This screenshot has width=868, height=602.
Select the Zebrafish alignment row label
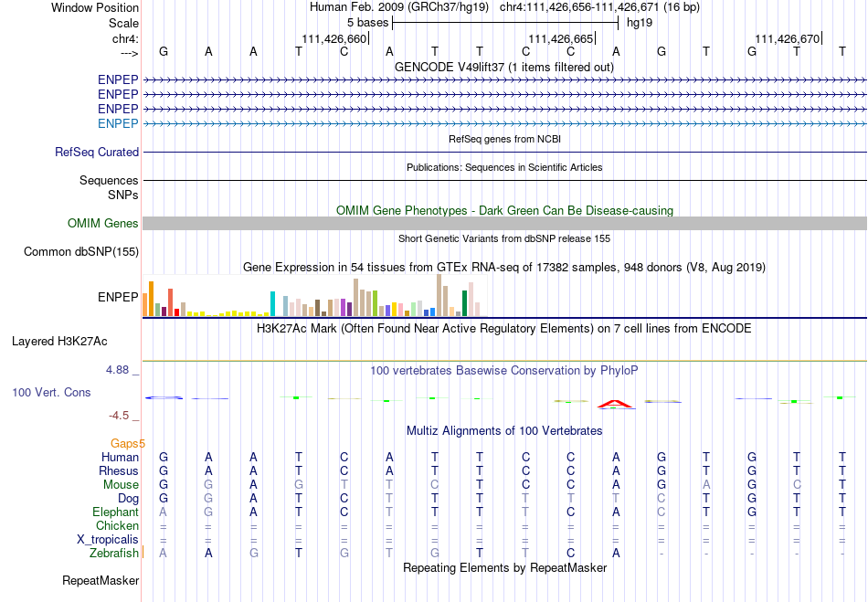[114, 553]
